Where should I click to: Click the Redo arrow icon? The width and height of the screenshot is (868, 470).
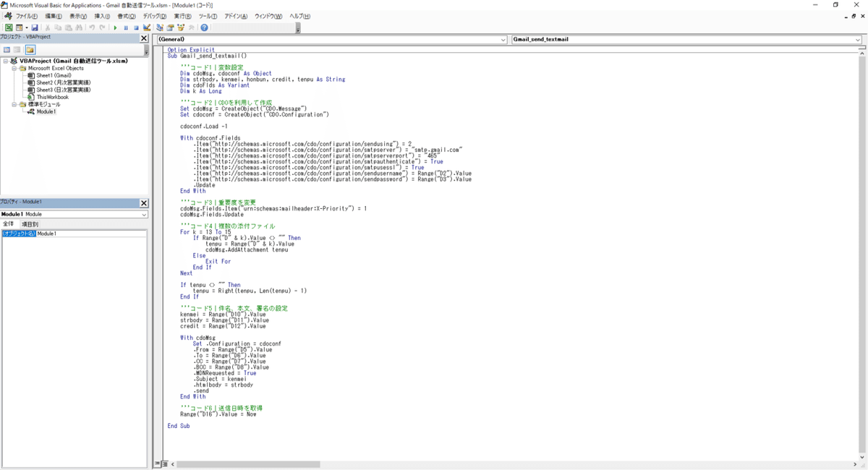point(102,27)
